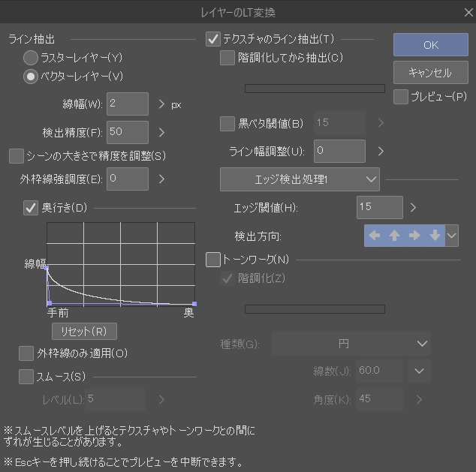This screenshot has width=476, height=472.
Task: Expand the 検出方向 dropdown chevron
Action: coord(452,236)
